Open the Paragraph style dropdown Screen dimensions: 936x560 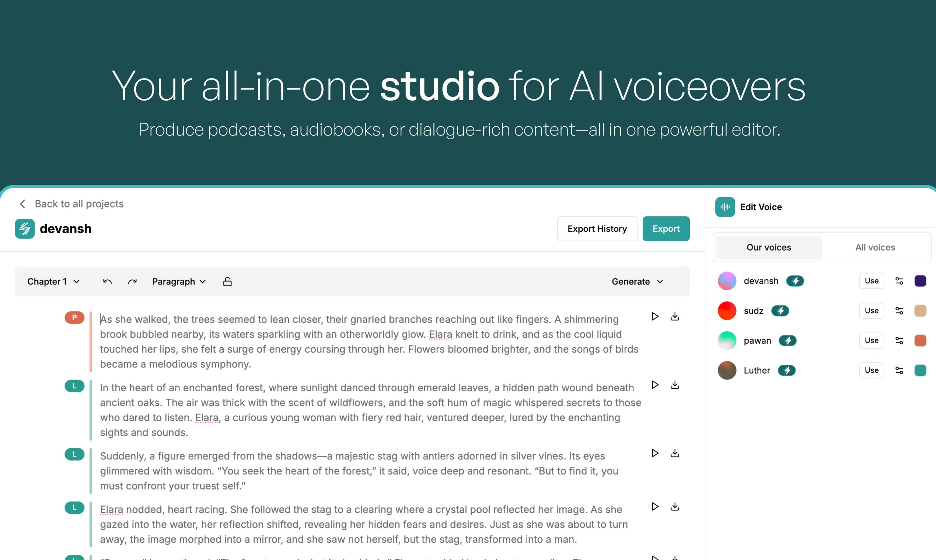(179, 281)
